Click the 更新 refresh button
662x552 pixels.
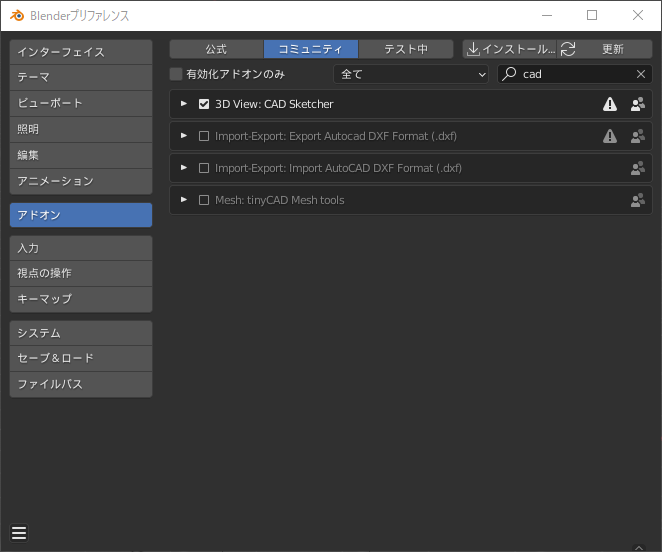point(605,49)
